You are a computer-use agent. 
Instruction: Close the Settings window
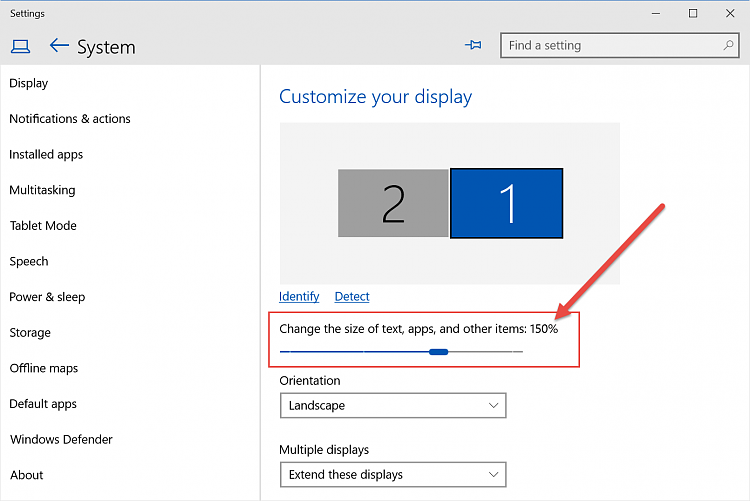tap(730, 13)
